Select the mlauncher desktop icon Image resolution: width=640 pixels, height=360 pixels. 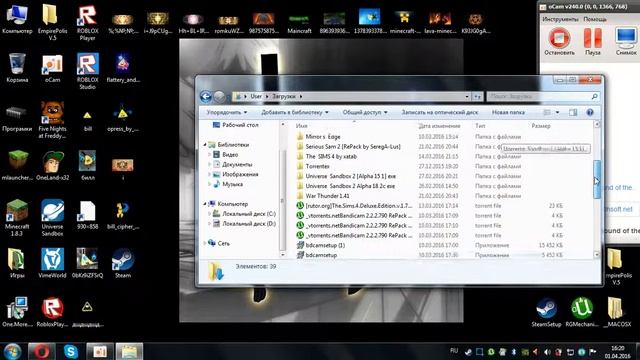(x=17, y=165)
